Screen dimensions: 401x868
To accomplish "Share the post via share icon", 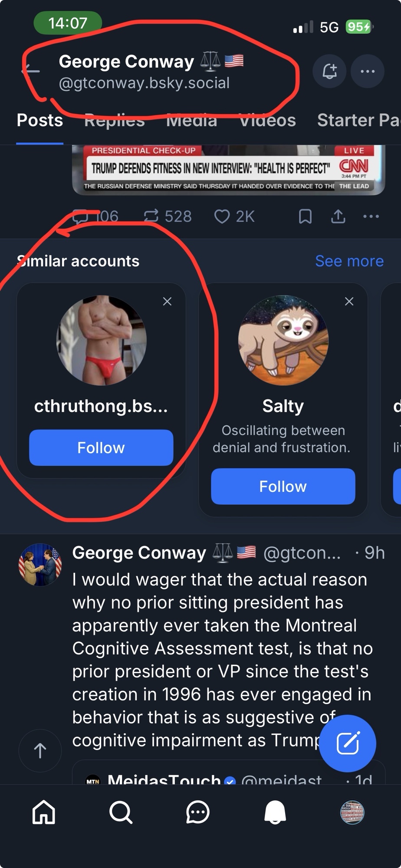I will (338, 216).
